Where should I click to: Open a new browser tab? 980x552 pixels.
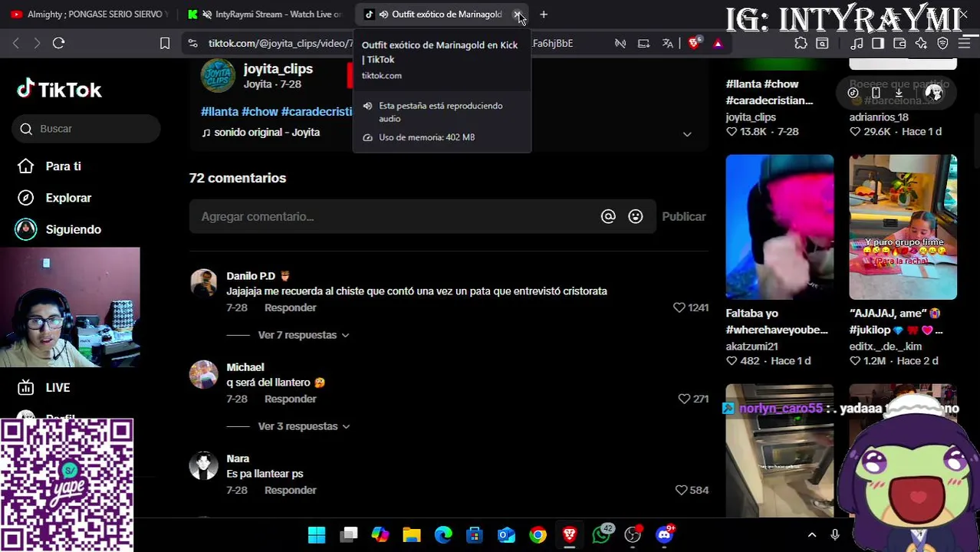(544, 15)
